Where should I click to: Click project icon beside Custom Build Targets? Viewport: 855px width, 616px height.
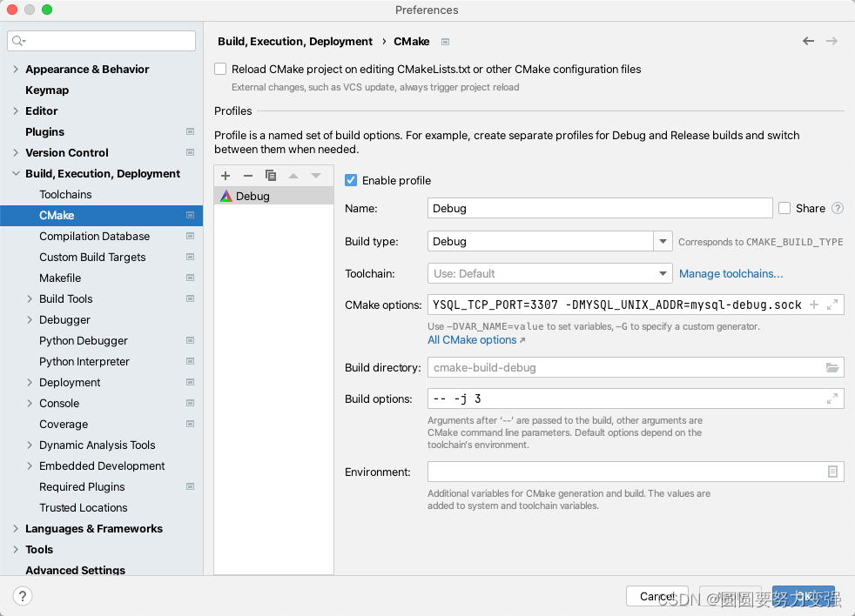(x=191, y=257)
